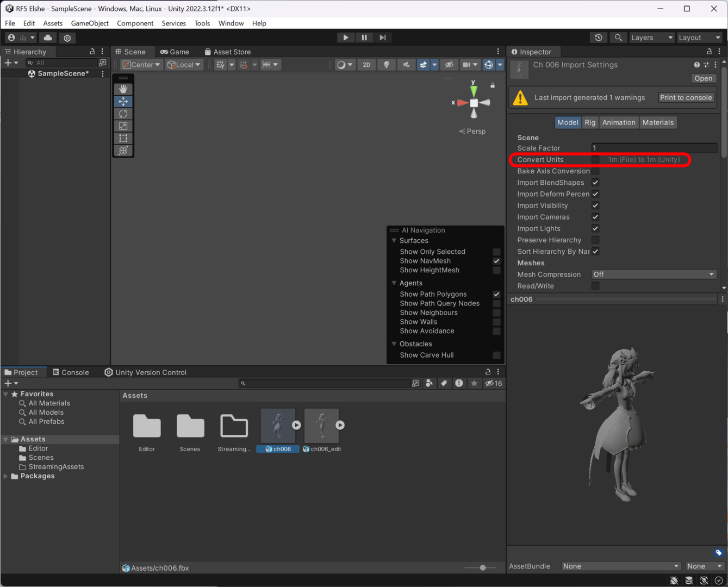Toggle 2D scene view mode
728x587 pixels.
[366, 65]
